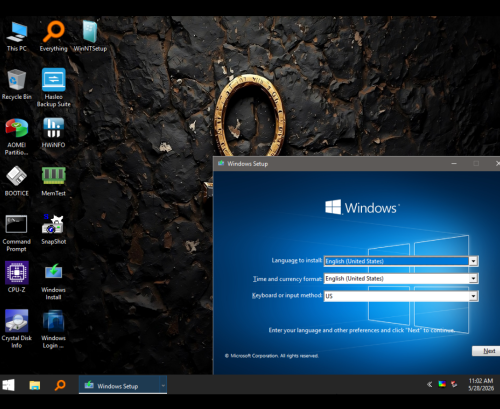Viewport: 500px width, 409px height.
Task: Open the HWiNFO desktop icon
Action: click(x=53, y=132)
